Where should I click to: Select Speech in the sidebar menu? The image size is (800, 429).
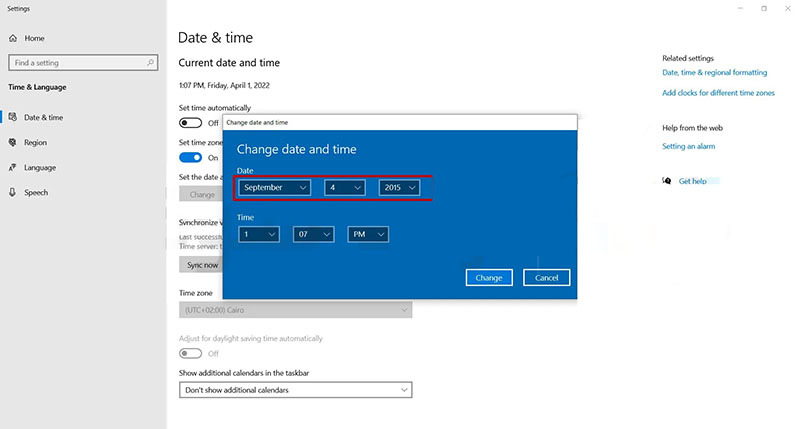[x=36, y=192]
